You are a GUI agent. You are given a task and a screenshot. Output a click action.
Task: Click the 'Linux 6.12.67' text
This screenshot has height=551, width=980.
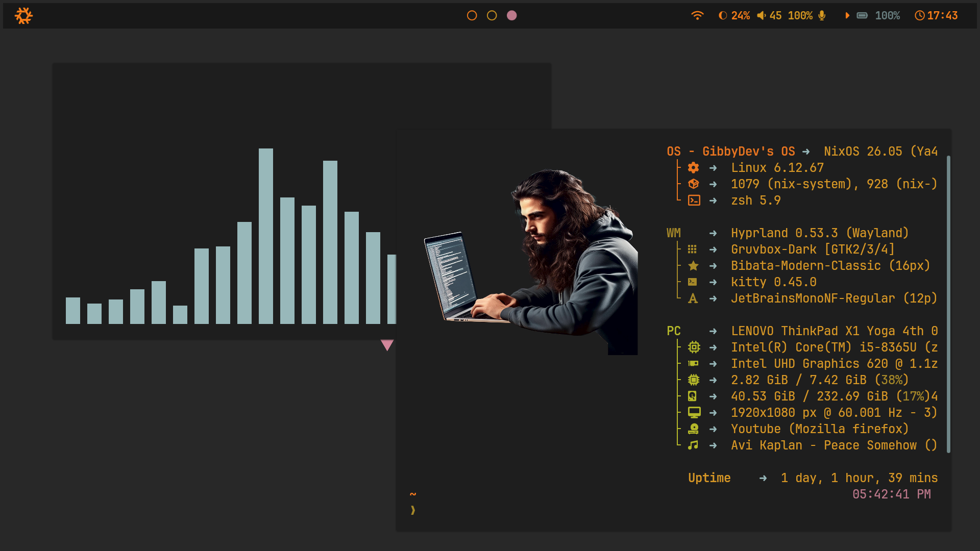point(777,168)
